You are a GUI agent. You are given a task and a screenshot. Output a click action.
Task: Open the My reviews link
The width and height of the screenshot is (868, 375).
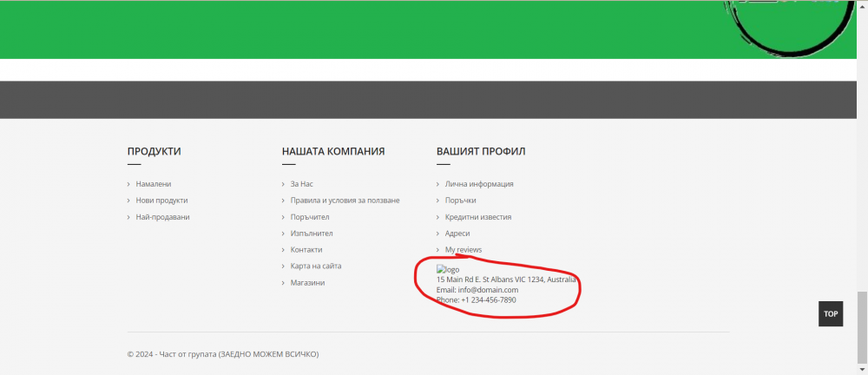click(464, 250)
